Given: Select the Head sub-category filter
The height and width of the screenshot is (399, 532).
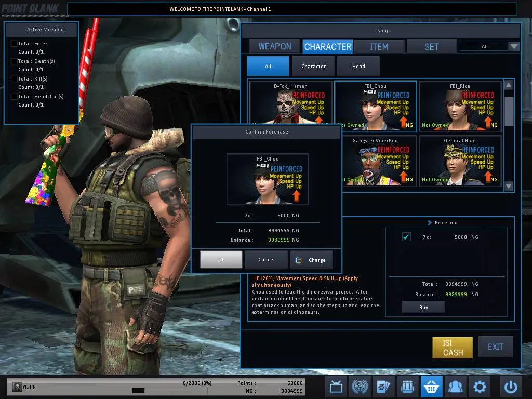Looking at the screenshot, I should pyautogui.click(x=358, y=66).
